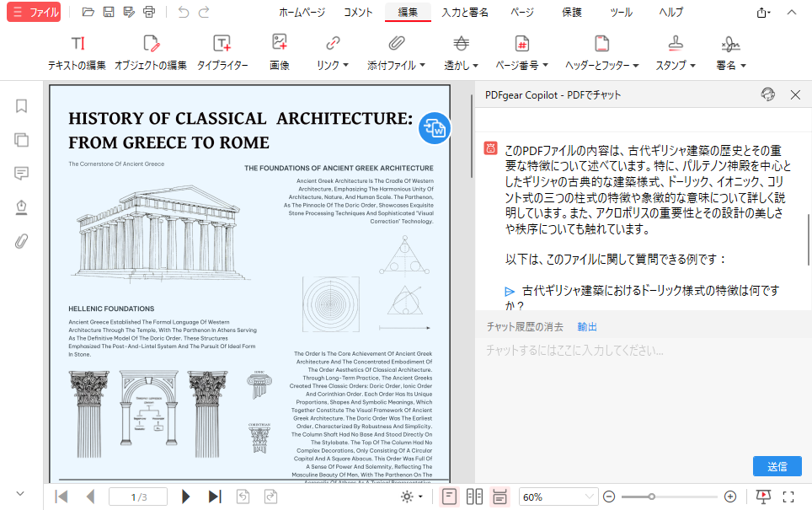
Task: Open the attachments paperclip sidebar panel
Action: click(x=21, y=241)
